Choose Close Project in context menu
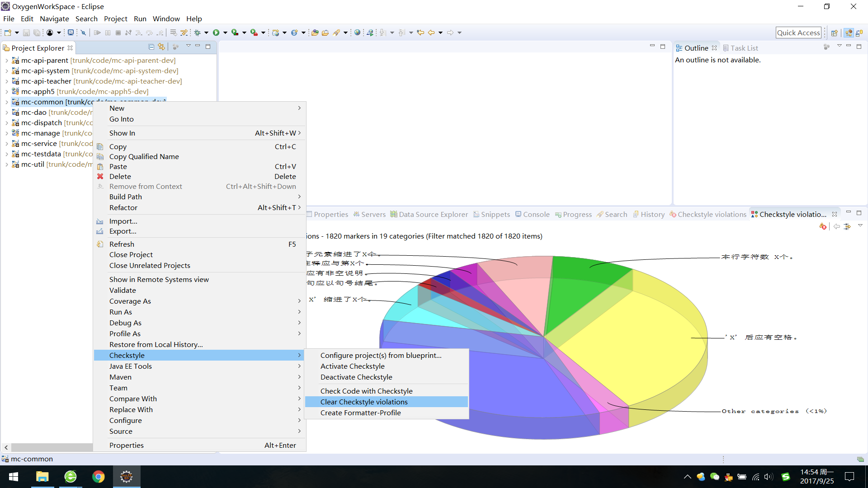The image size is (868, 488). tap(199, 254)
